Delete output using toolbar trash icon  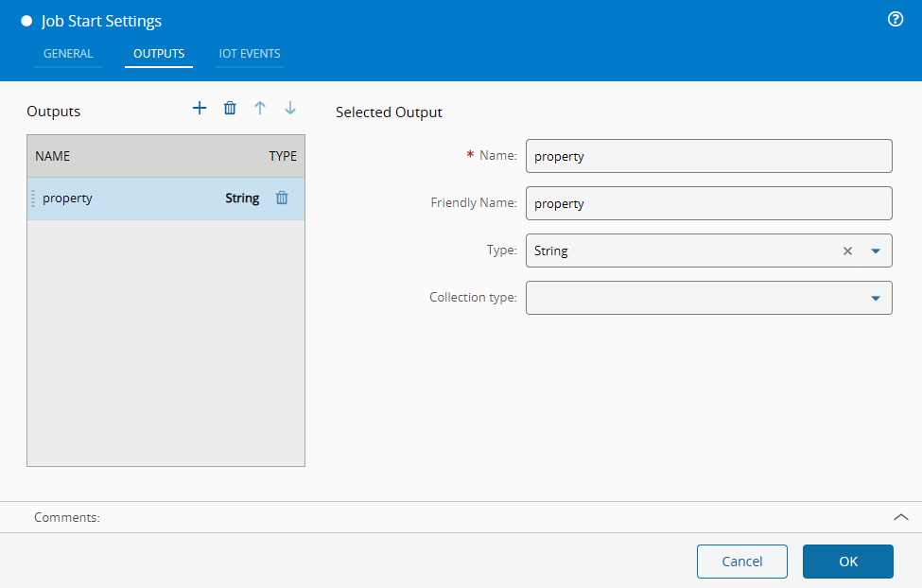(x=230, y=109)
